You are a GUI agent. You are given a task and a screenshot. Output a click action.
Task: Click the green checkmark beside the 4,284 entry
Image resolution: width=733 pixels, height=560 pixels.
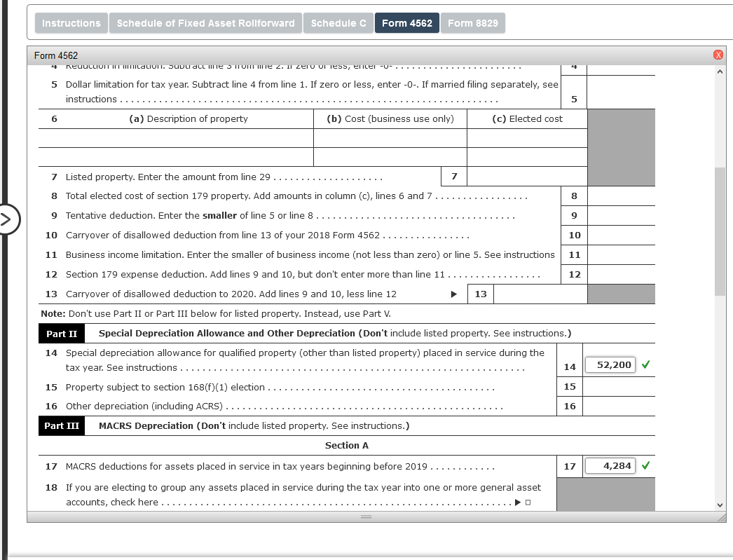647,465
